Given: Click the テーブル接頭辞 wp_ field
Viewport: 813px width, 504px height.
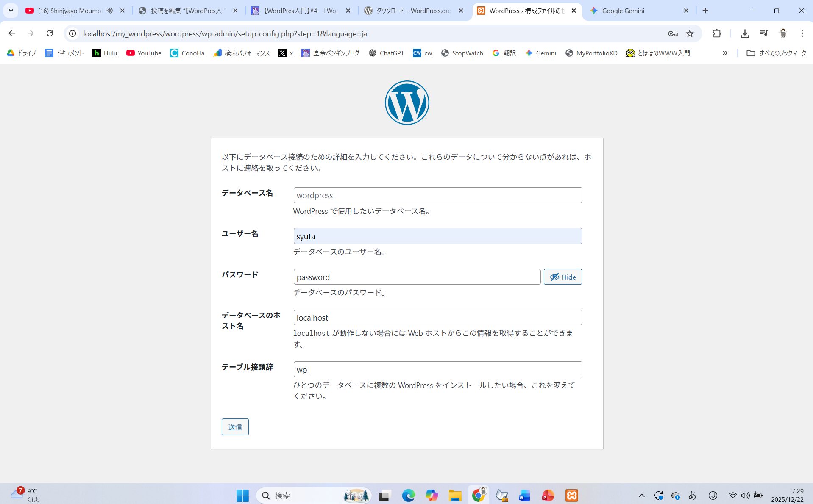Looking at the screenshot, I should 437,369.
